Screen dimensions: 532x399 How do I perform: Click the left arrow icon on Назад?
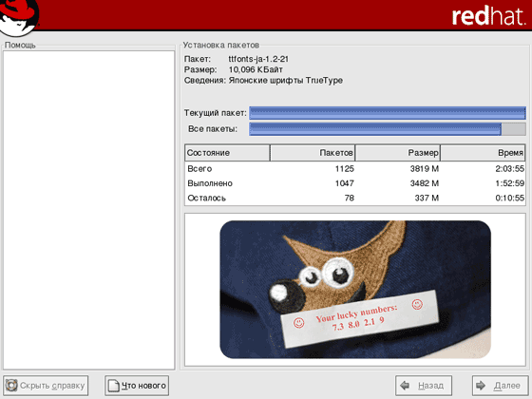click(x=405, y=386)
